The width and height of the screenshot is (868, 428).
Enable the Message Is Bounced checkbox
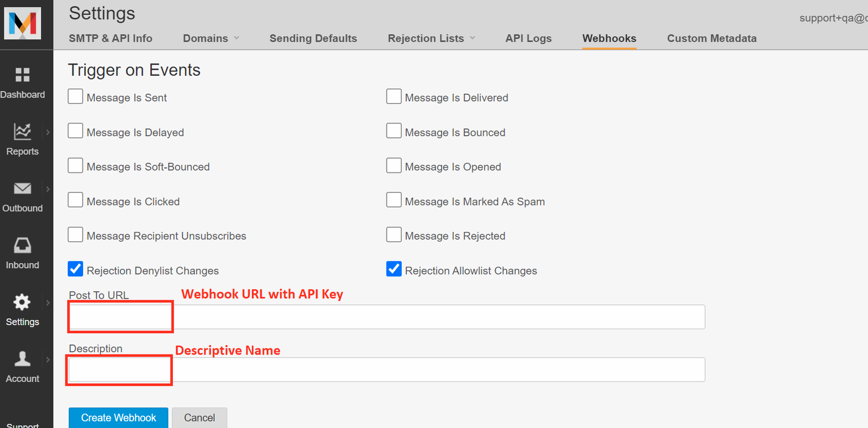coord(394,131)
